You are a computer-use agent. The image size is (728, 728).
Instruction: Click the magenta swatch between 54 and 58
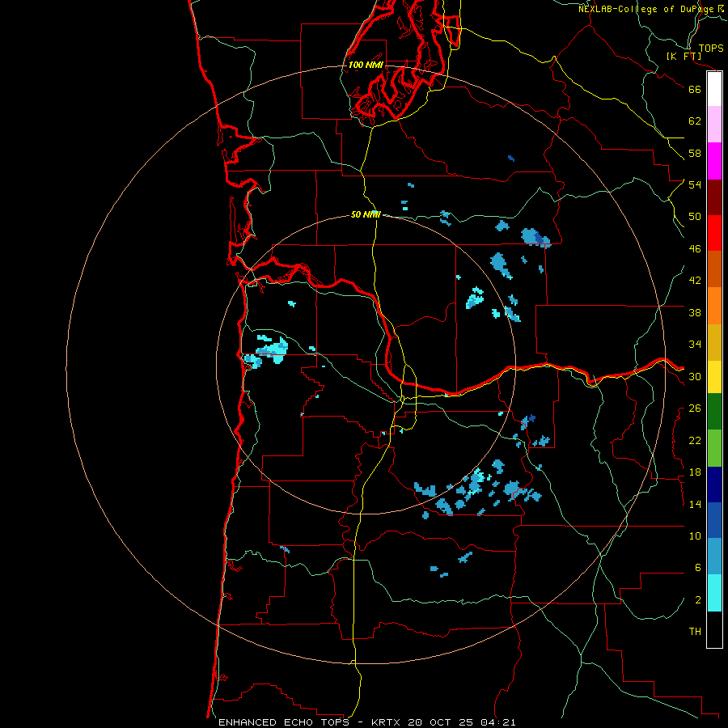point(714,161)
